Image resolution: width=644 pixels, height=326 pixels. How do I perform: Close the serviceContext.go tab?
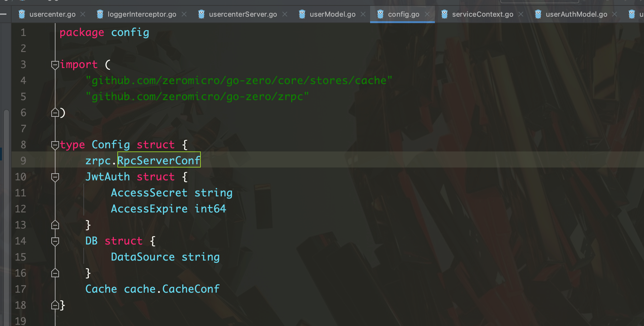pos(521,14)
